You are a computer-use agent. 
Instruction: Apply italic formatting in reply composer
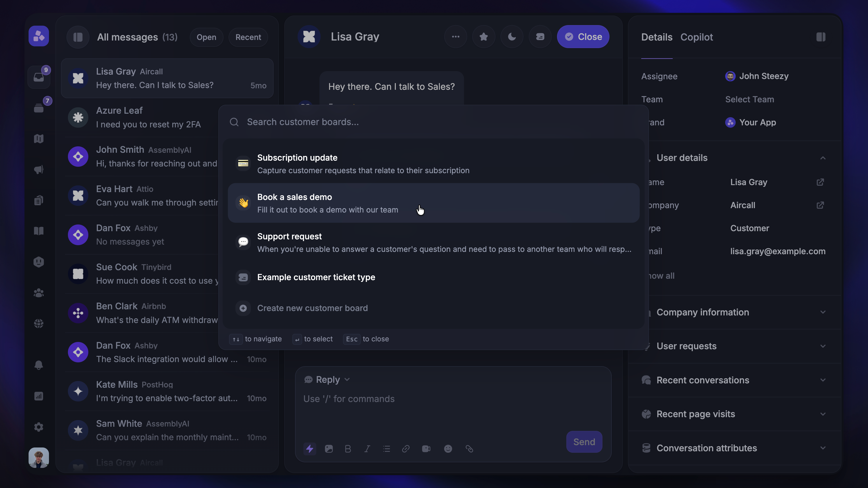[x=367, y=449]
